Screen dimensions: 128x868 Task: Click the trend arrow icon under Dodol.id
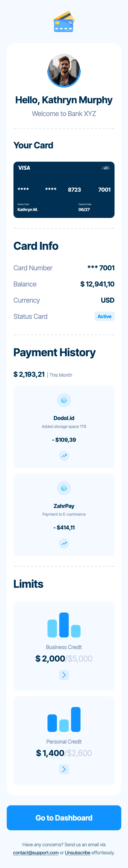64,456
